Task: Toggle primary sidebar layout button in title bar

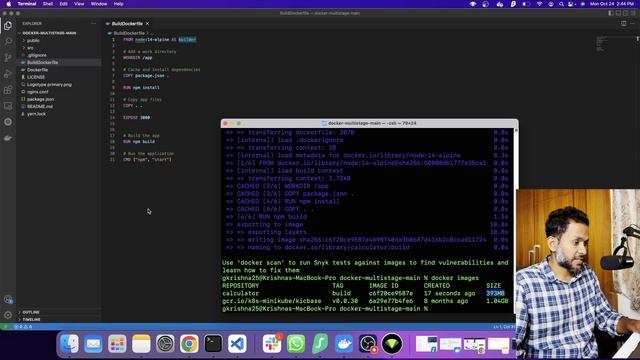Action: tap(611, 13)
